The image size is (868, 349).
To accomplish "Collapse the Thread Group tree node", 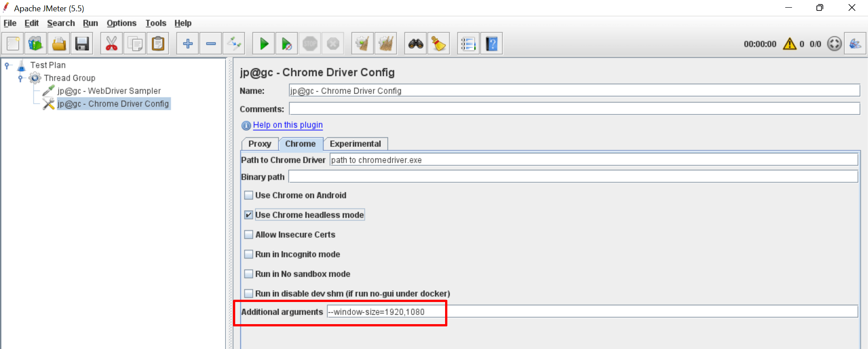I will pos(20,78).
